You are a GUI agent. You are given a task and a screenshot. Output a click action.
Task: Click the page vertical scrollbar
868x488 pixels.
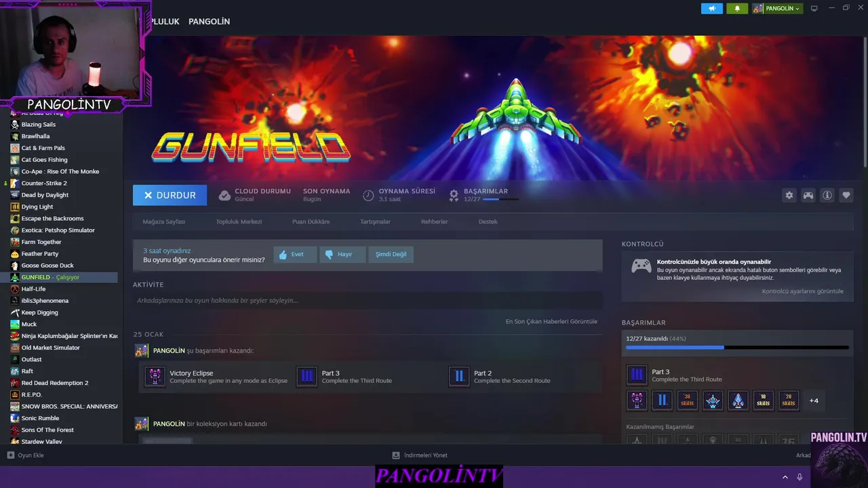click(865, 102)
